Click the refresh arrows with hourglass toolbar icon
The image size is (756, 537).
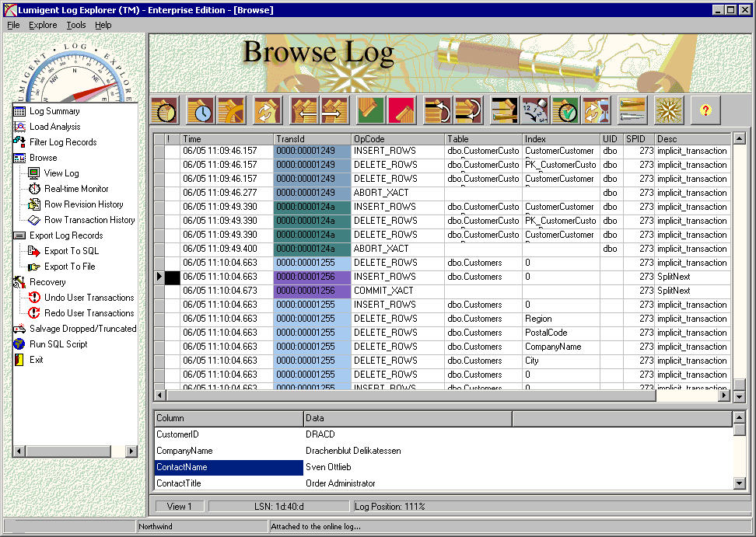pos(596,110)
